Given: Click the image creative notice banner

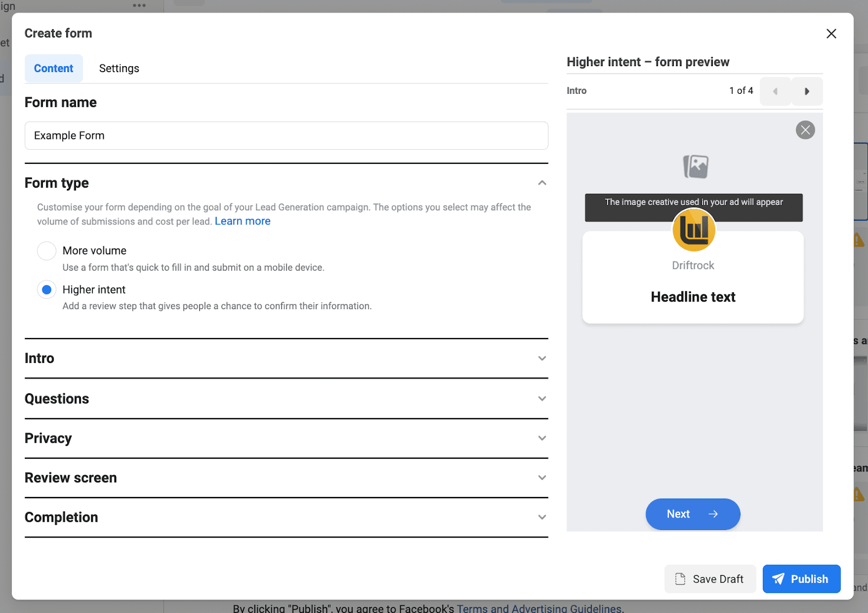Looking at the screenshot, I should (x=694, y=207).
